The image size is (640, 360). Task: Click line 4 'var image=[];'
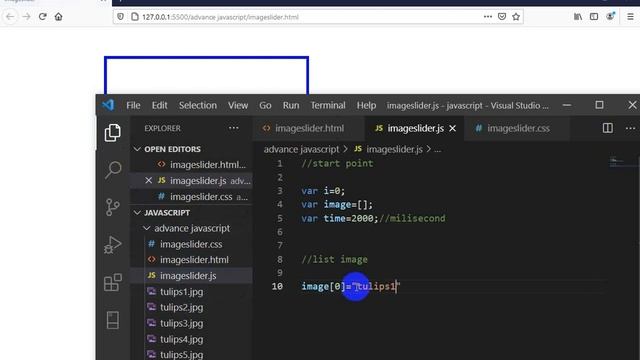(337, 204)
